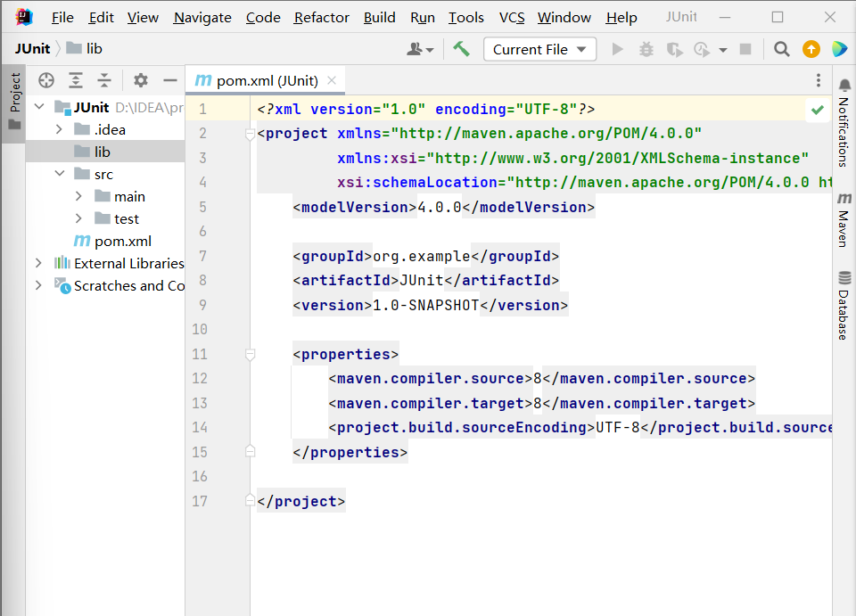Click maven.compiler.target line in editor
Viewport: 856px width, 616px height.
pyautogui.click(x=541, y=403)
